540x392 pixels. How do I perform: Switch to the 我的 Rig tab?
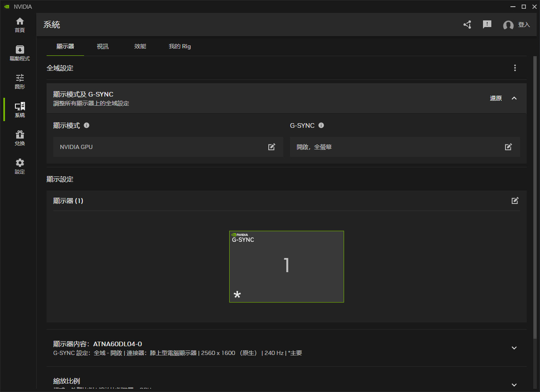click(x=180, y=46)
